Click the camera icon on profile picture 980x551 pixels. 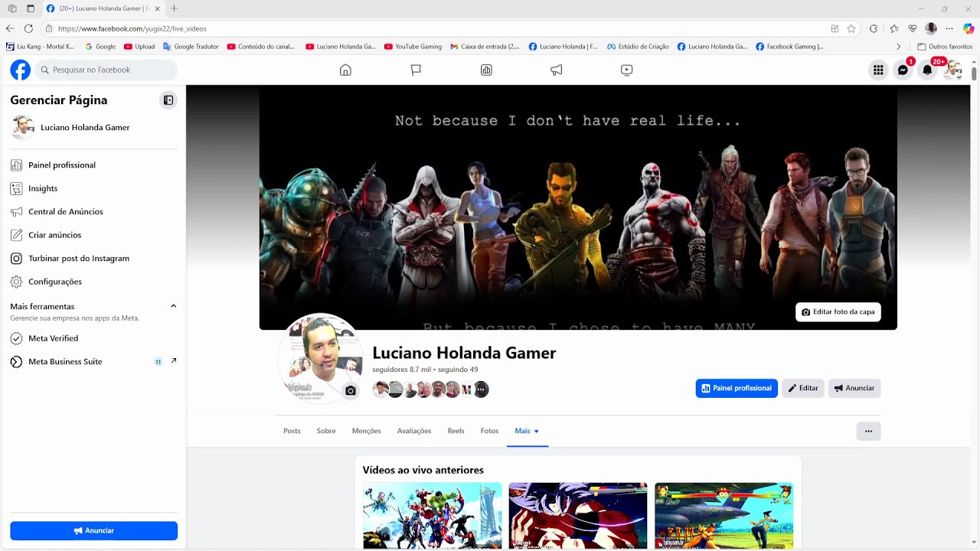pyautogui.click(x=351, y=390)
